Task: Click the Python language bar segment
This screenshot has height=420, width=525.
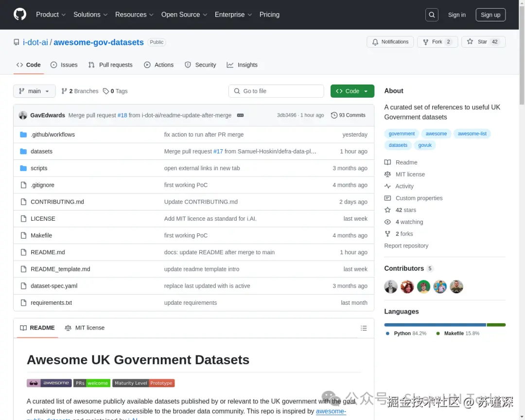Action: pos(435,325)
